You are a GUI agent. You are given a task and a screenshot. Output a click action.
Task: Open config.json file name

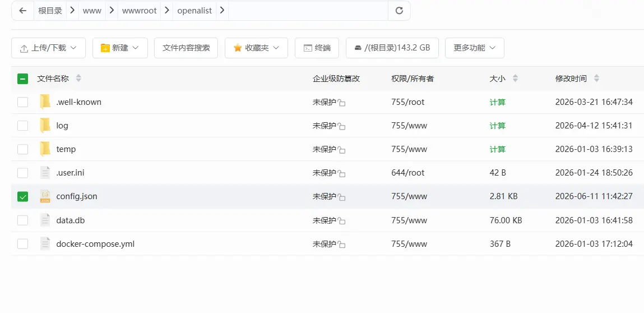pos(77,196)
